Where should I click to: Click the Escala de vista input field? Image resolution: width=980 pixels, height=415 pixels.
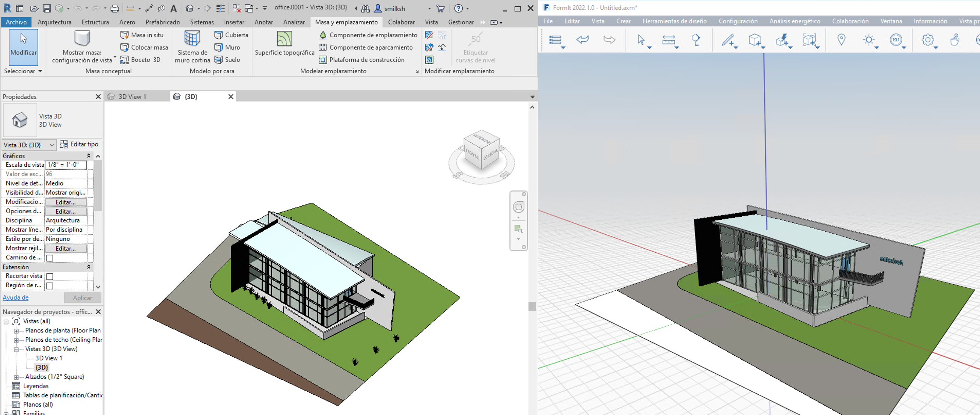click(x=66, y=165)
